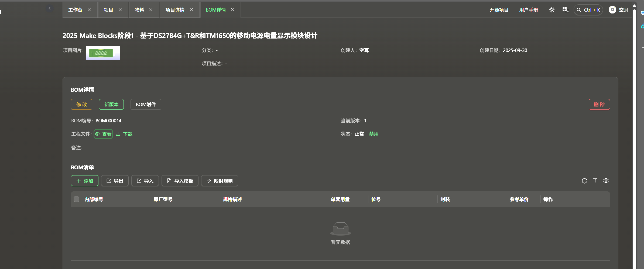Click 添加 to add a BOM item
The width and height of the screenshot is (644, 269).
coord(85,181)
